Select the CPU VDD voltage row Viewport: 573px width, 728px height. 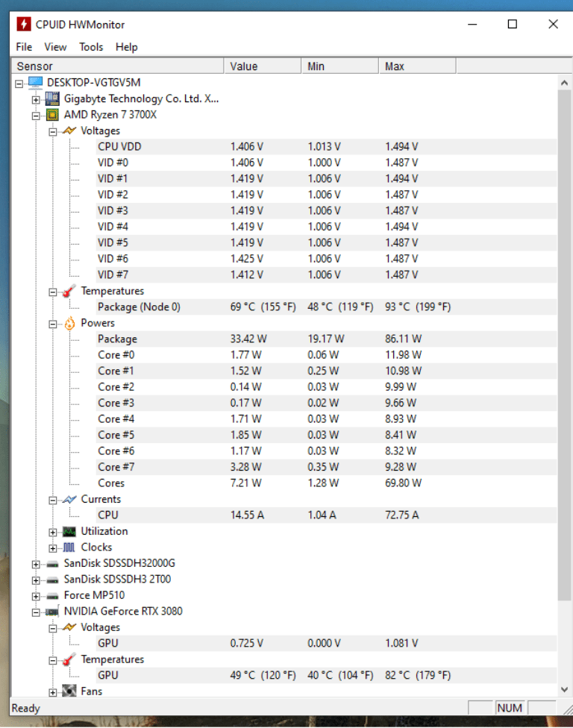[327, 147]
